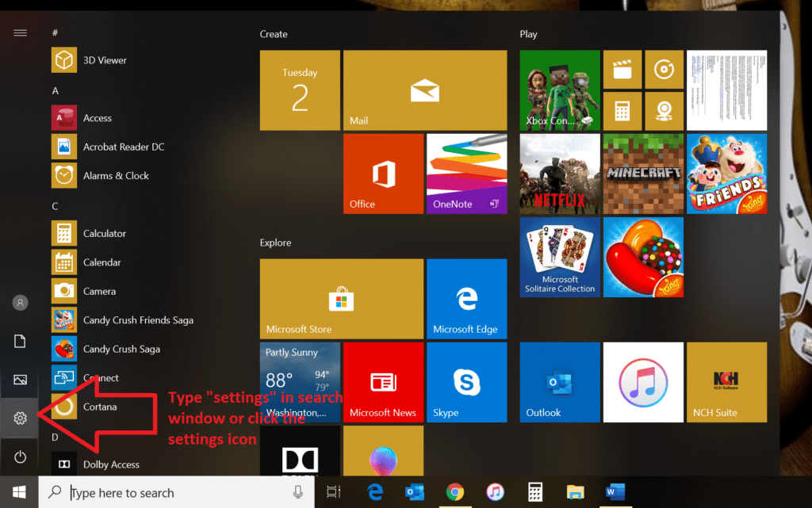Open the Office tile

(383, 174)
